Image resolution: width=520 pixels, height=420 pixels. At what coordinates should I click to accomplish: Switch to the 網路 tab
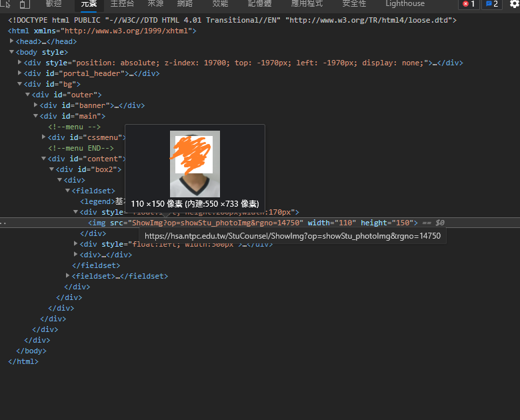point(185,3)
